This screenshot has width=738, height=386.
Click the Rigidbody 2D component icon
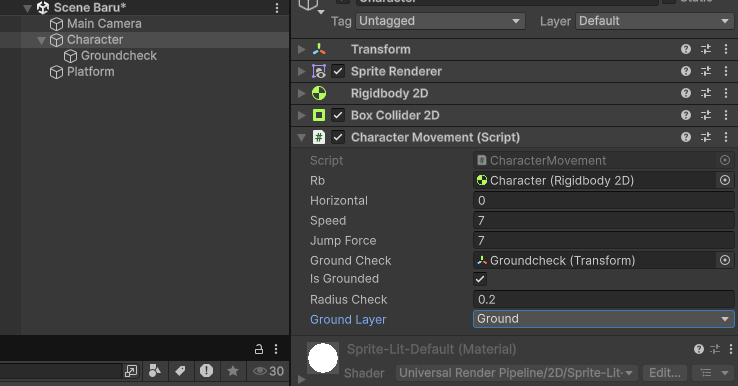click(x=319, y=93)
